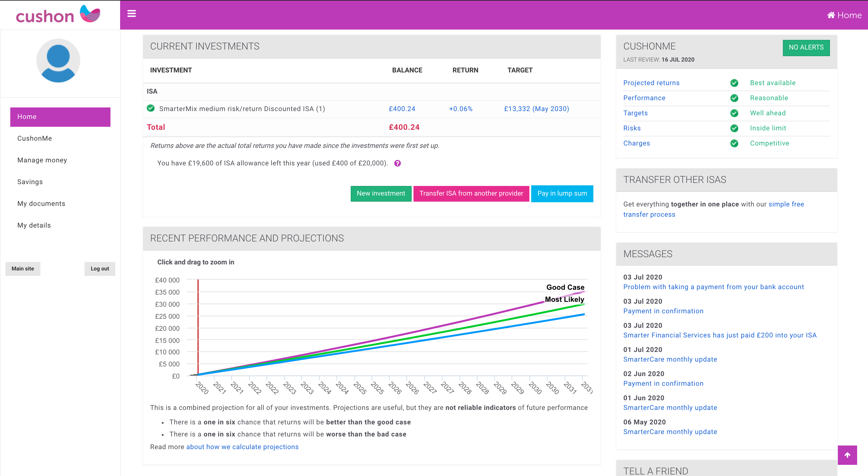The width and height of the screenshot is (868, 476).
Task: Click the Most Likely label on chart
Action: (564, 299)
